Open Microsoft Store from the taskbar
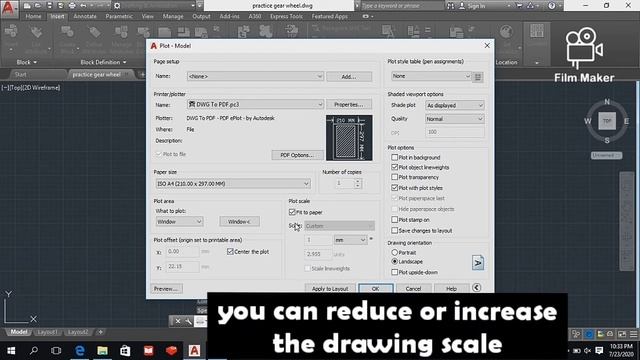The width and height of the screenshot is (640, 360). (125, 350)
